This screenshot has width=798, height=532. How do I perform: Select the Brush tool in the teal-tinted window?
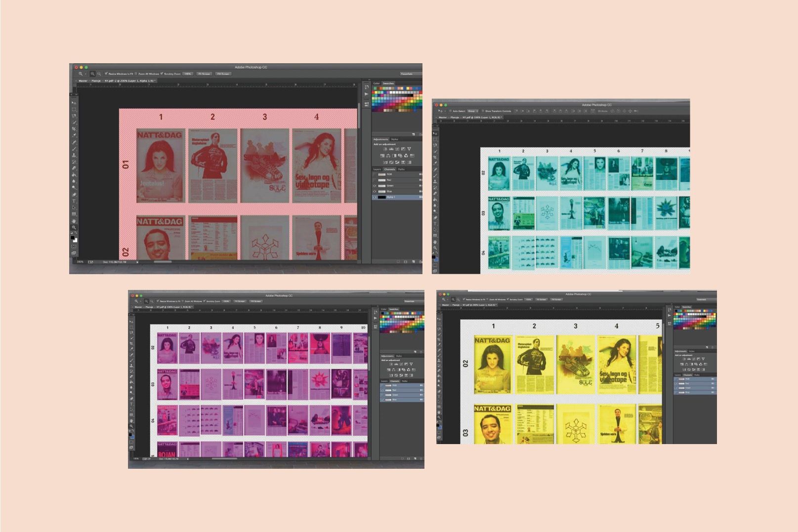(435, 175)
